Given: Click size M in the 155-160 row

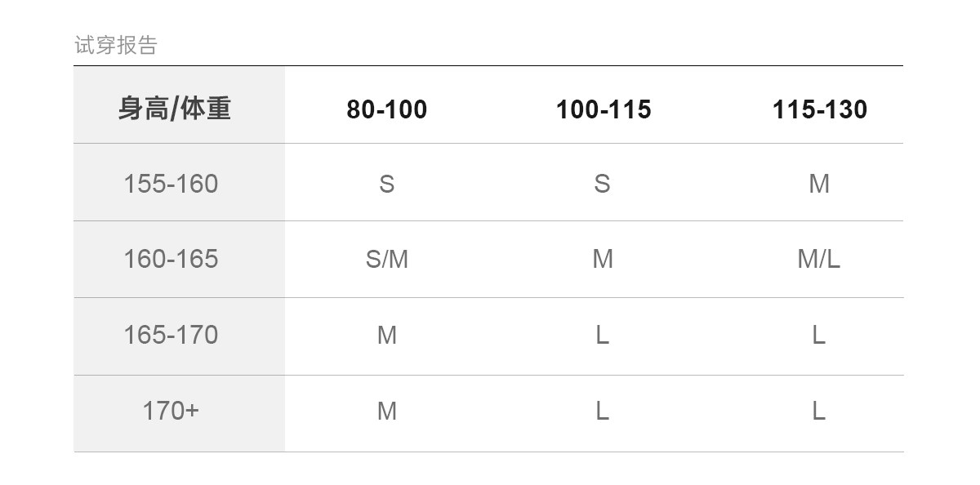Looking at the screenshot, I should tap(819, 184).
